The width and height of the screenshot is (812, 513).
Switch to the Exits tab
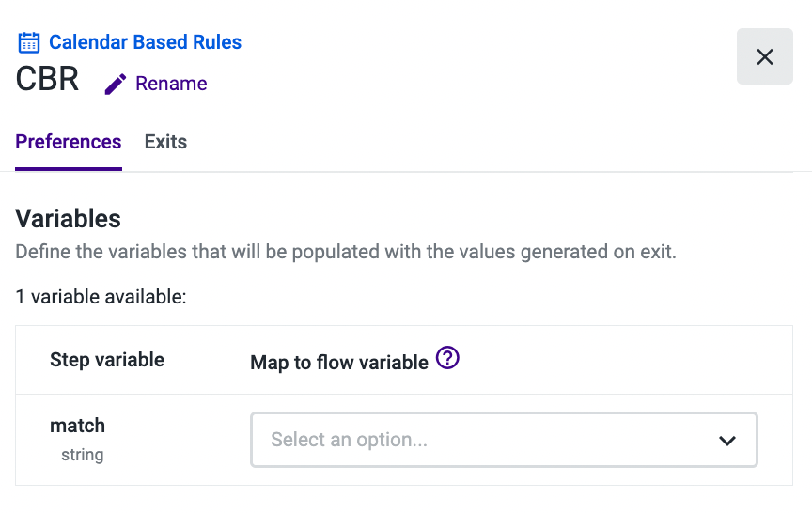click(165, 142)
